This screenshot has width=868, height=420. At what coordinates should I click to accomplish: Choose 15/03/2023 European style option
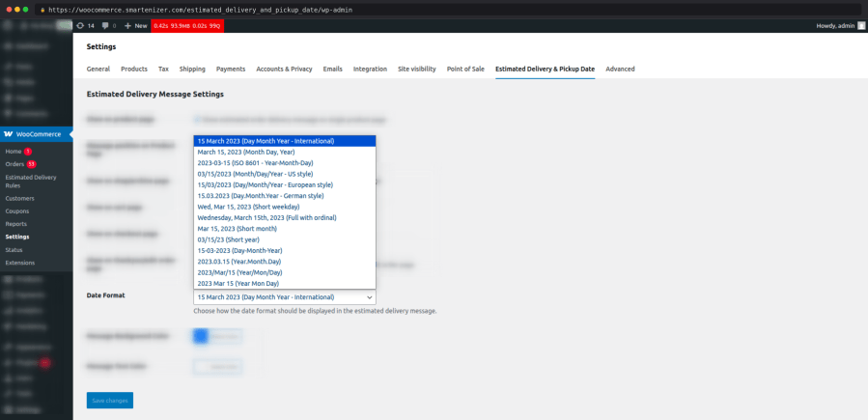tap(285, 184)
